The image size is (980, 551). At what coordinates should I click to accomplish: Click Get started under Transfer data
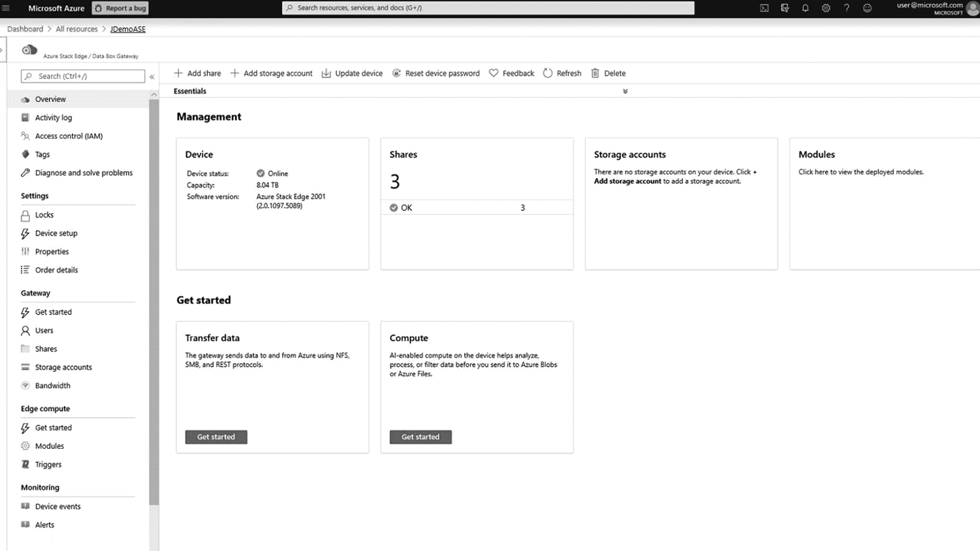tap(216, 437)
